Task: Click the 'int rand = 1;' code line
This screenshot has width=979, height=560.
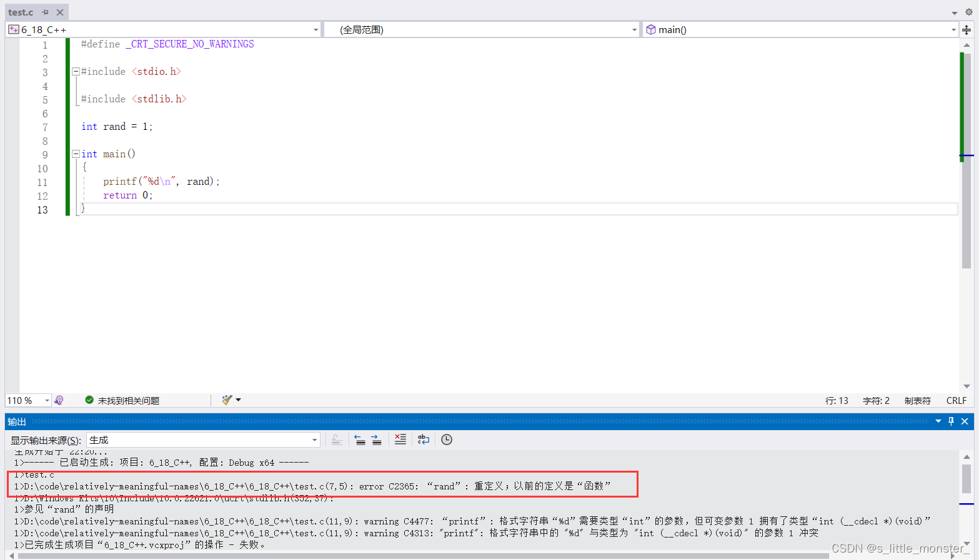Action: 117,127
